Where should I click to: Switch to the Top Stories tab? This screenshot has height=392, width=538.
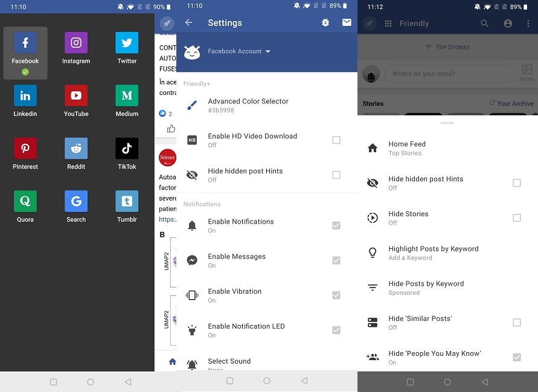[447, 47]
